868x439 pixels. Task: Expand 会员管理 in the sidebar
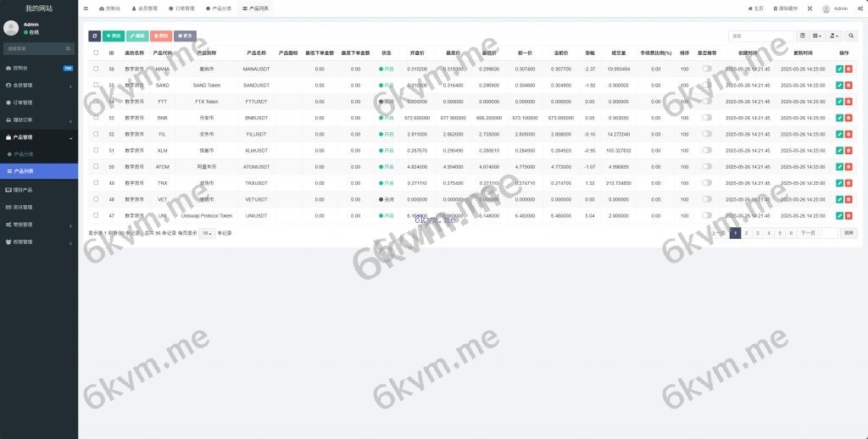39,85
